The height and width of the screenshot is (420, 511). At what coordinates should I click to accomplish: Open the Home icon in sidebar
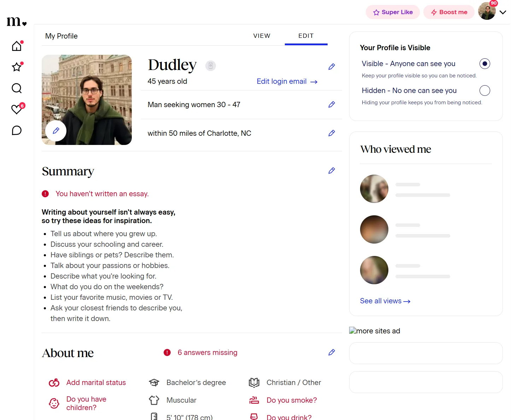pos(17,46)
